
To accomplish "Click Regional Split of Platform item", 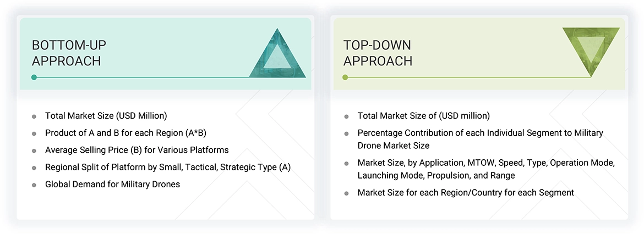I will [x=167, y=167].
